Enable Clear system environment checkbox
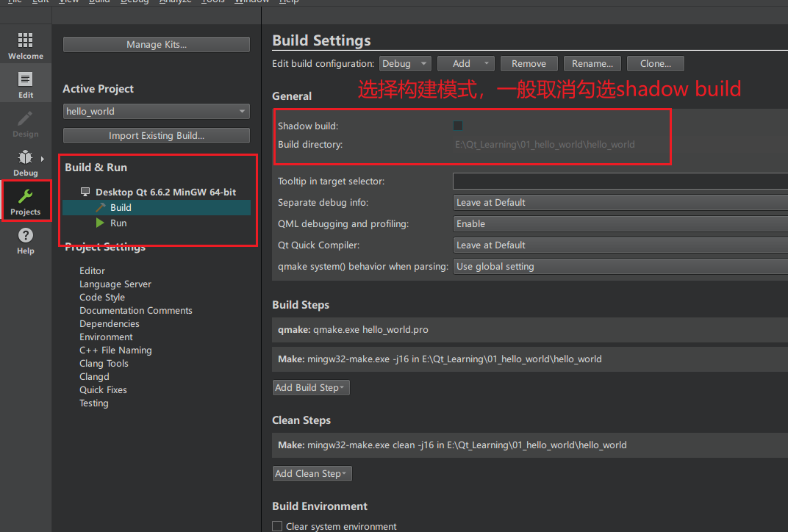 coord(277,526)
